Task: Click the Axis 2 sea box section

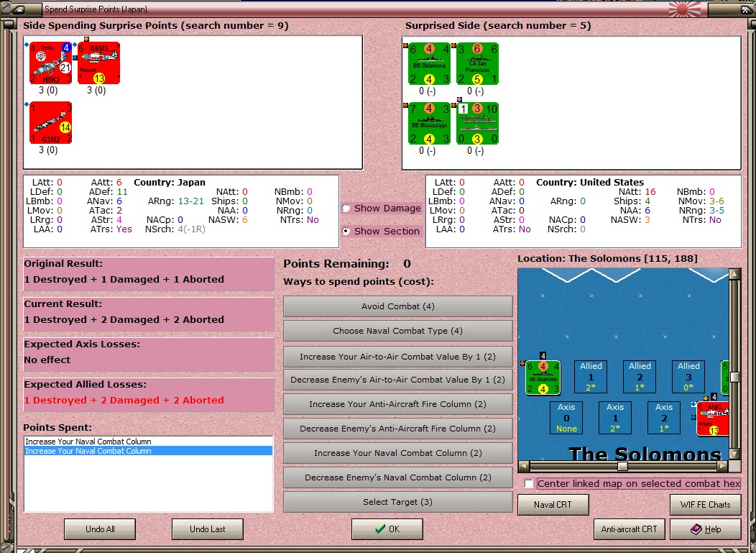Action: [664, 418]
